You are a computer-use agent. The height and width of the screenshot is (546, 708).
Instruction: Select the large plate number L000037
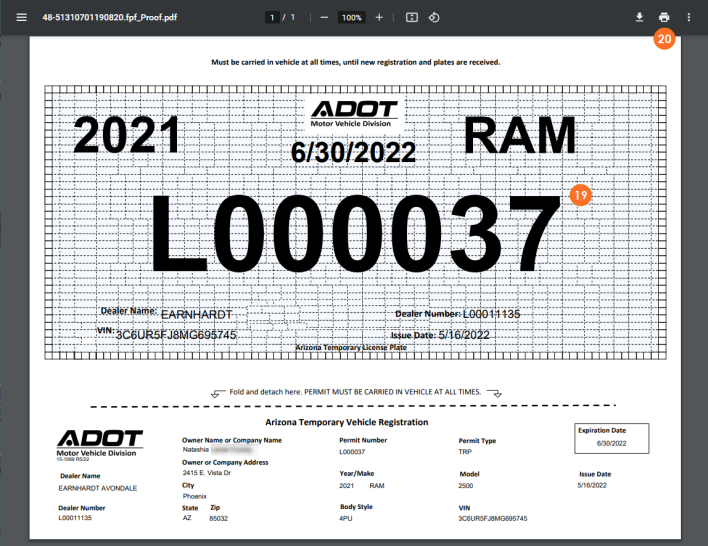(355, 234)
